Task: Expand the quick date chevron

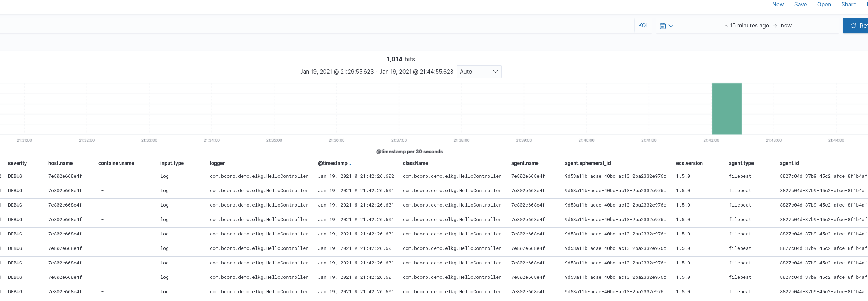Action: 671,26
